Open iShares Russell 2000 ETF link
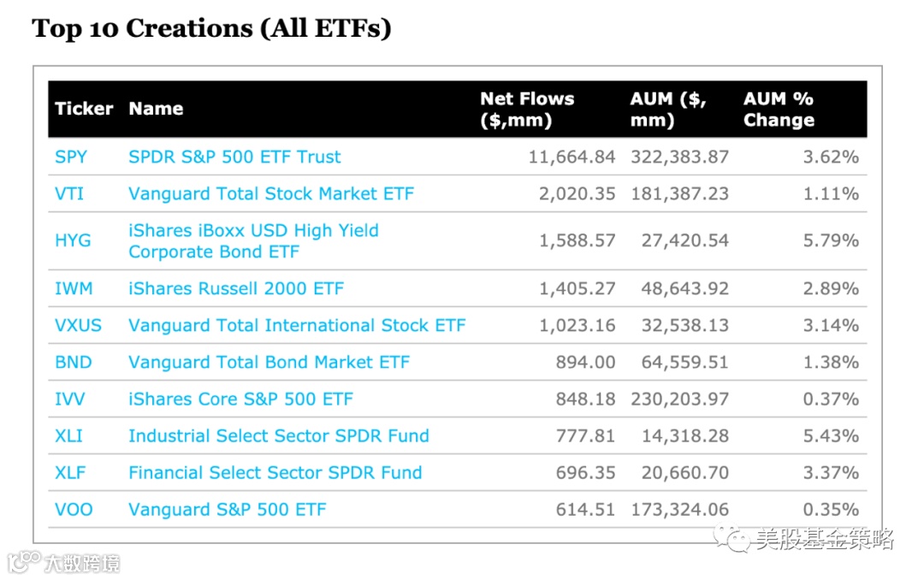 coord(235,289)
